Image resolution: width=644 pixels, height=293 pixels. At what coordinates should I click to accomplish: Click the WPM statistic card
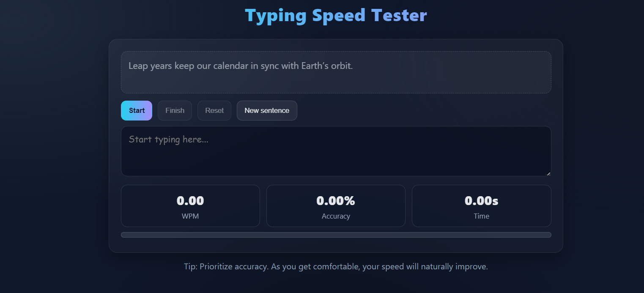click(x=190, y=206)
